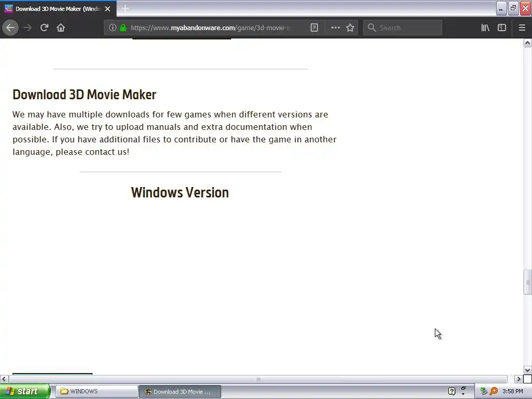Screen dimensions: 532x399
Task: Click the horizontal scrollbar right arrow
Action: pos(518,379)
